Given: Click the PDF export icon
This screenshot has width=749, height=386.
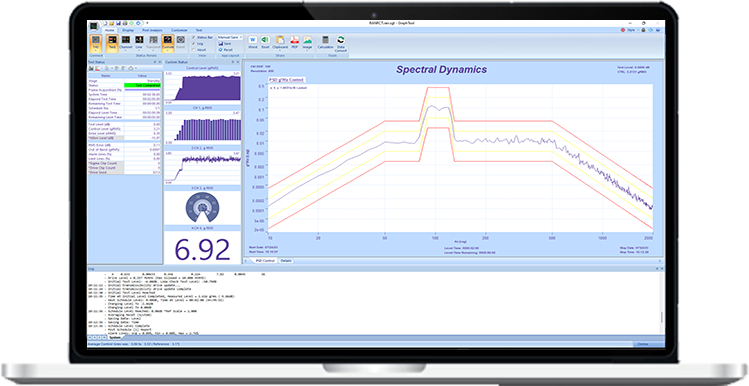Looking at the screenshot, I should tap(295, 40).
